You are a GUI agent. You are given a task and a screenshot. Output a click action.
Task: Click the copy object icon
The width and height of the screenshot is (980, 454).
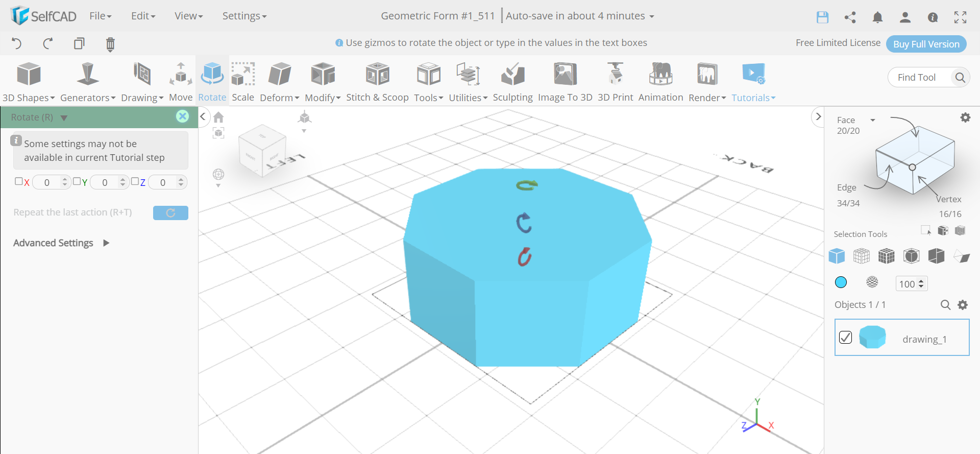(79, 43)
